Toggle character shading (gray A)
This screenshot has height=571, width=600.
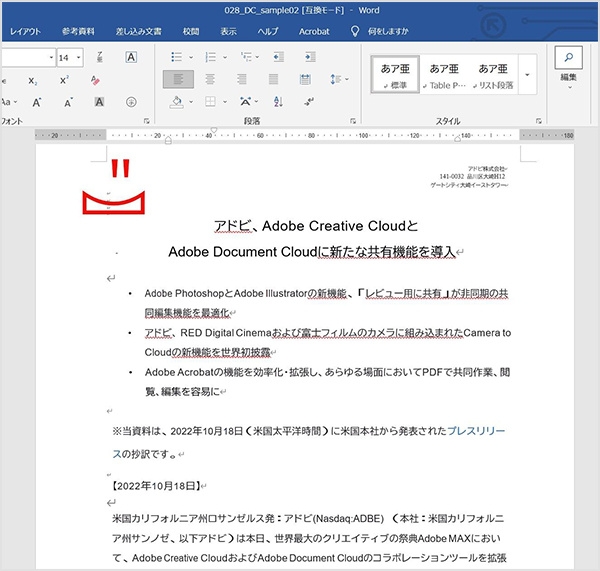pyautogui.click(x=99, y=102)
